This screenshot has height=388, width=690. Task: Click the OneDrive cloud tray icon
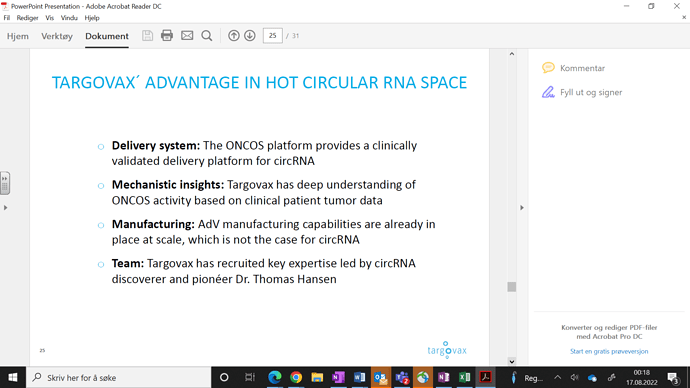pos(592,378)
